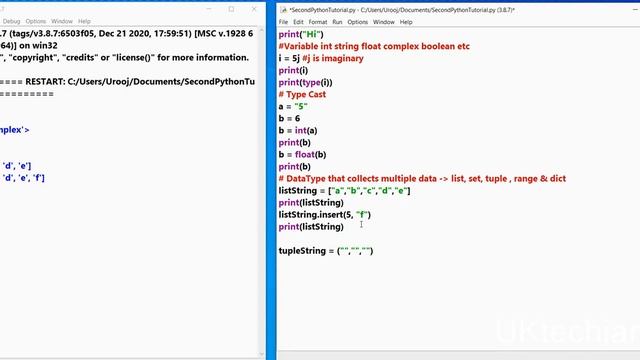
Task: Open Debug menu in shell window
Action: (11, 21)
